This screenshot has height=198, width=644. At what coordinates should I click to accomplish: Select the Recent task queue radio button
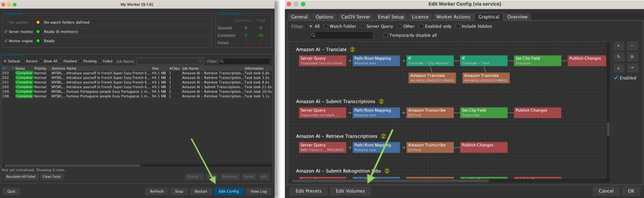24,61
